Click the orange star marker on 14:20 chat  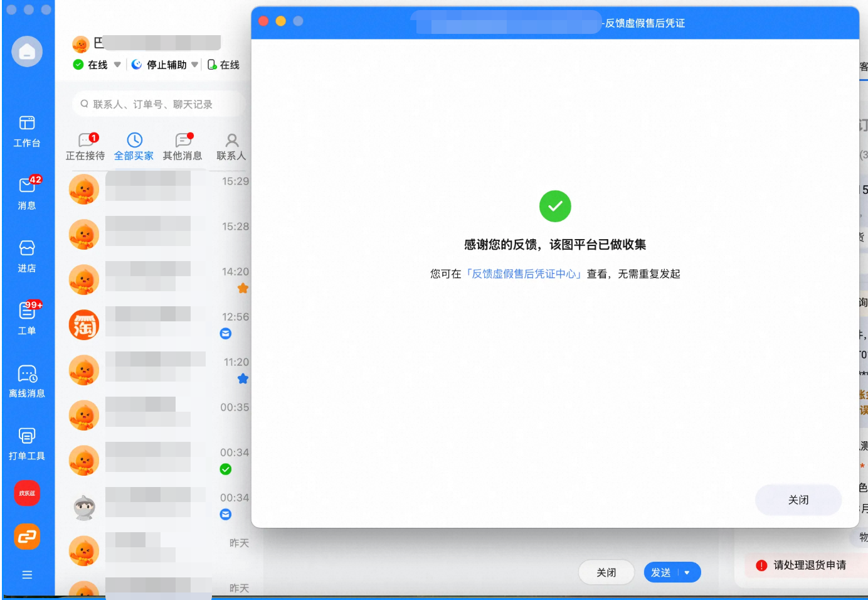tap(243, 288)
